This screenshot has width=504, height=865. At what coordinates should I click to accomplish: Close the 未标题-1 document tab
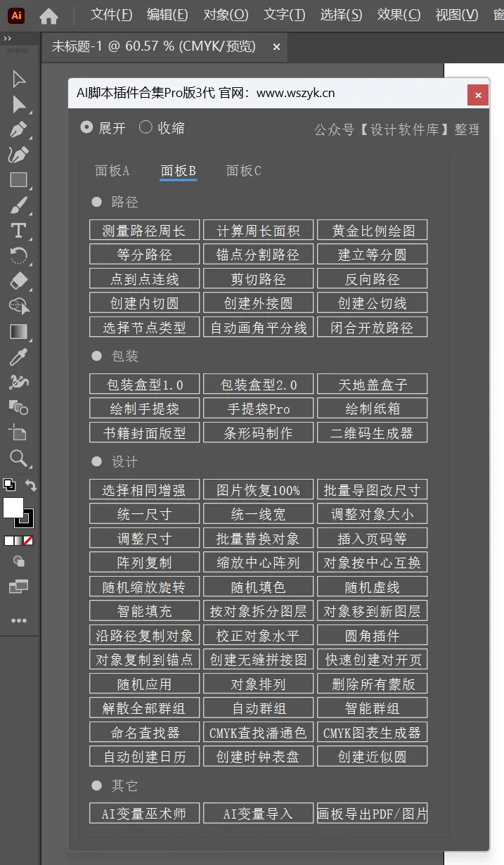pos(276,47)
